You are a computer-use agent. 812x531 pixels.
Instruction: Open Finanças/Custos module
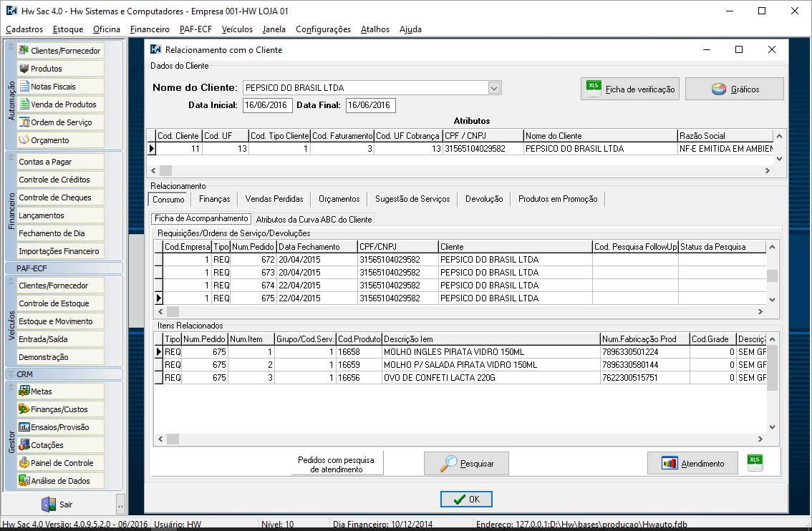coord(61,409)
